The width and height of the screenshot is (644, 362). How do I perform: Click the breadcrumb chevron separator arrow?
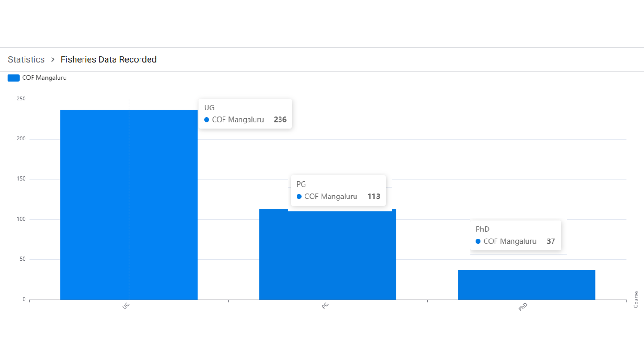click(53, 59)
